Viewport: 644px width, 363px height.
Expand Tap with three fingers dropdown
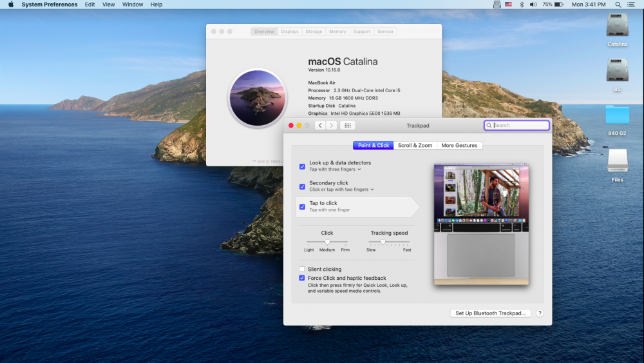[335, 170]
